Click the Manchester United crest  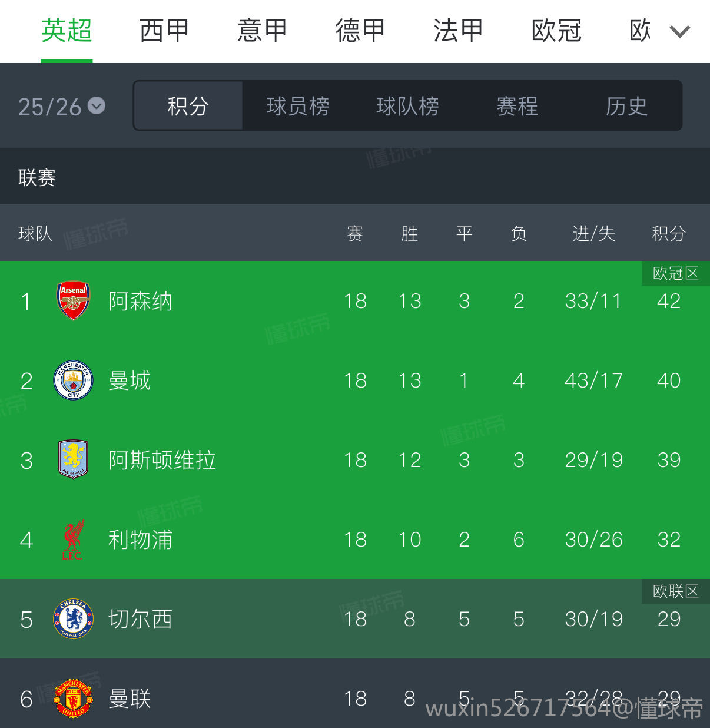pyautogui.click(x=73, y=699)
